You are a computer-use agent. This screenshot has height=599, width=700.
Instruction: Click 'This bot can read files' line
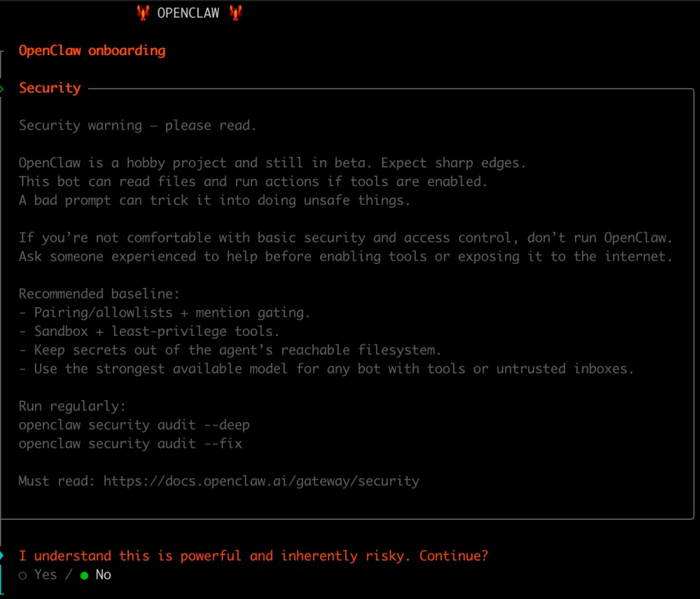(x=253, y=182)
